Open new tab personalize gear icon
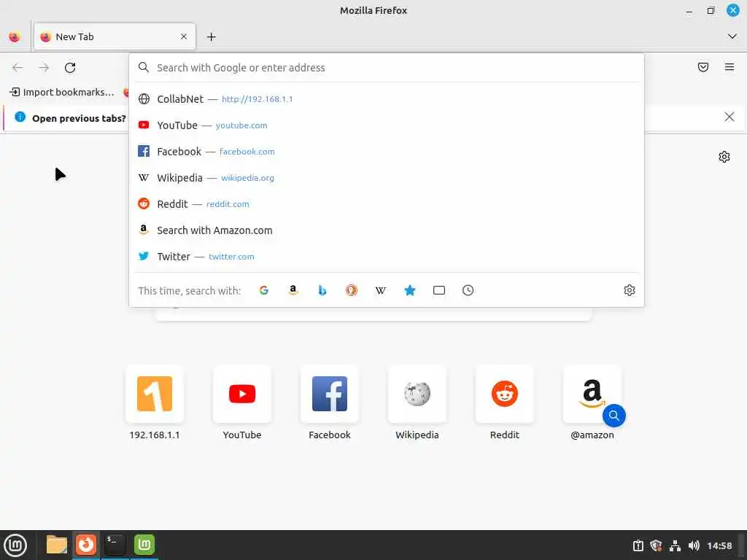 coord(724,157)
